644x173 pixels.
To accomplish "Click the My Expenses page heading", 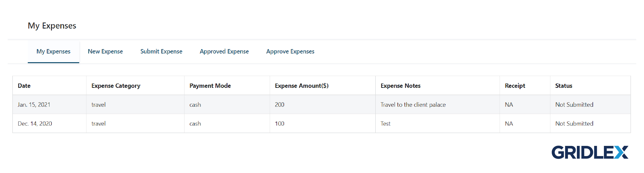I will tap(52, 26).
